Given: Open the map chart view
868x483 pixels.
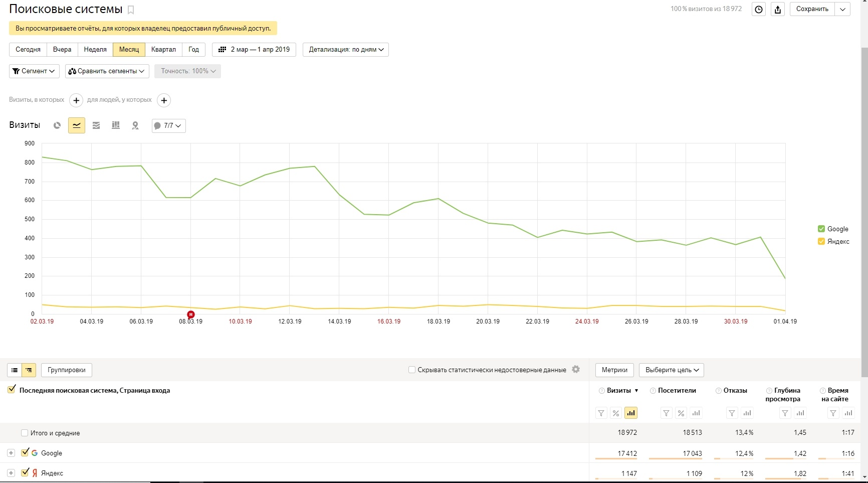Looking at the screenshot, I should [135, 125].
